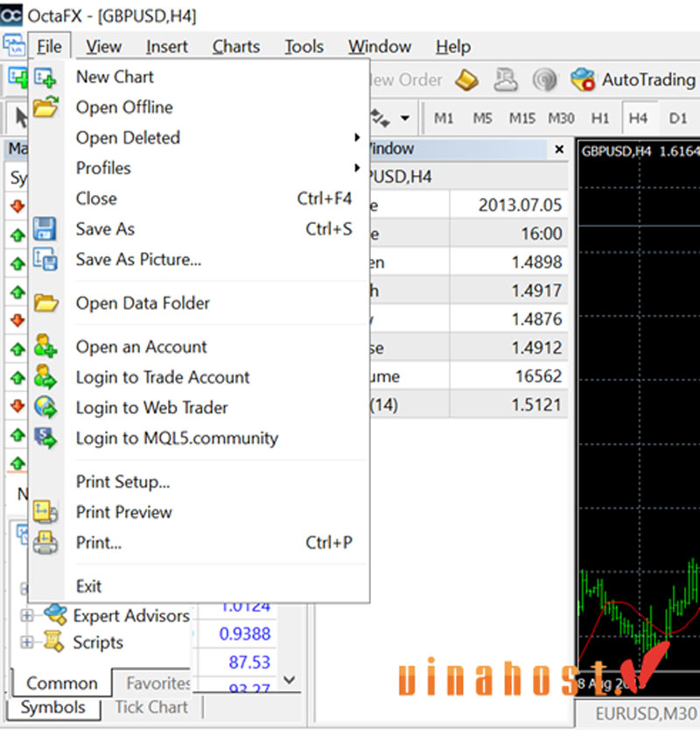Expand the Profiles submenu
The image size is (700, 730).
(x=198, y=168)
